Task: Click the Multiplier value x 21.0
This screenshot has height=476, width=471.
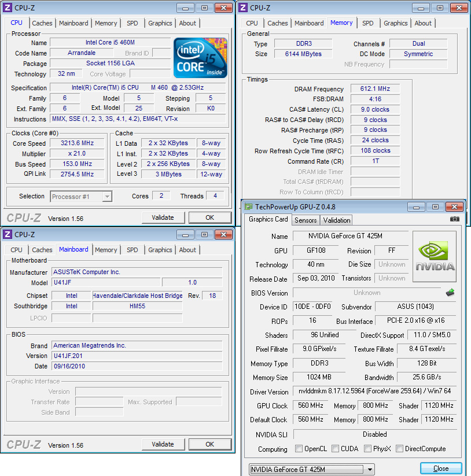Action: [77, 153]
